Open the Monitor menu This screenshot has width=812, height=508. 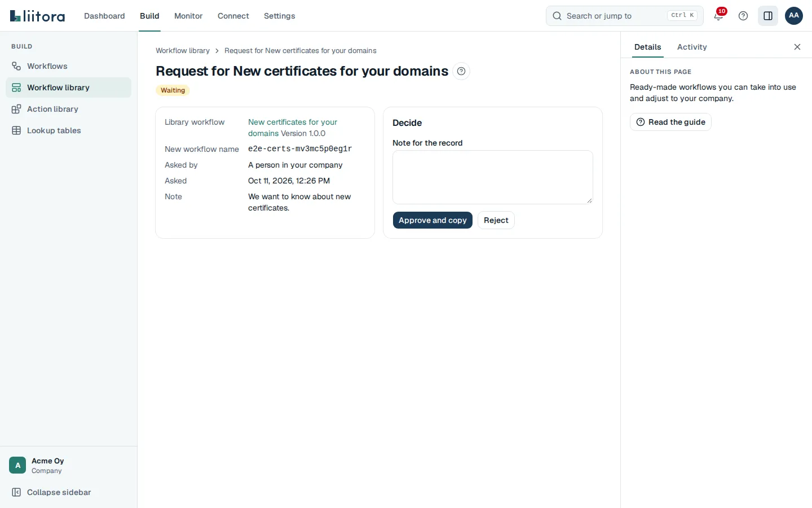[188, 16]
